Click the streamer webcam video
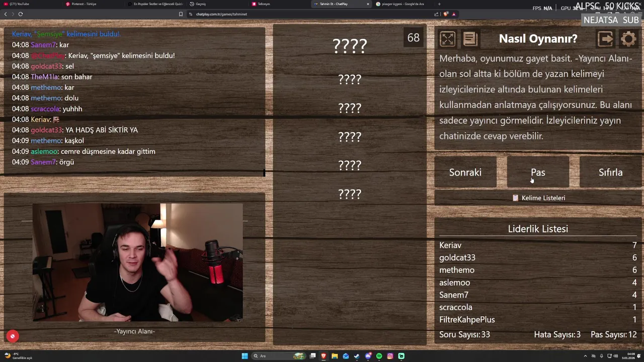The image size is (644, 362). point(138,262)
